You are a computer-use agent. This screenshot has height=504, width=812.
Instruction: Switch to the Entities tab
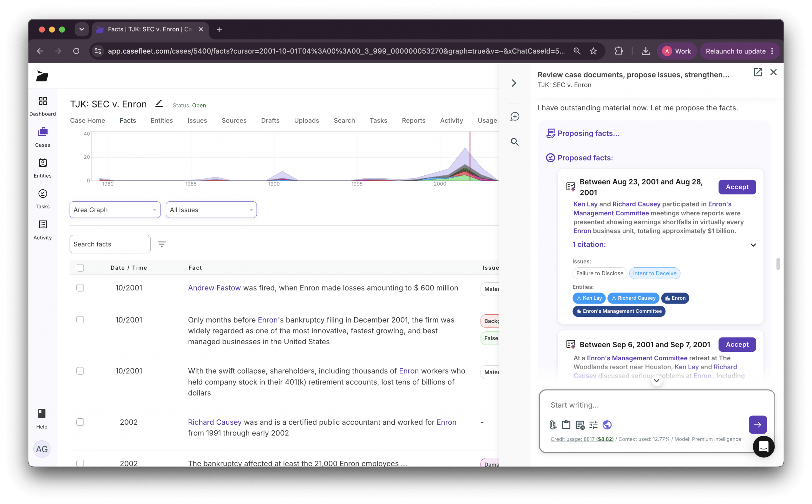click(162, 120)
